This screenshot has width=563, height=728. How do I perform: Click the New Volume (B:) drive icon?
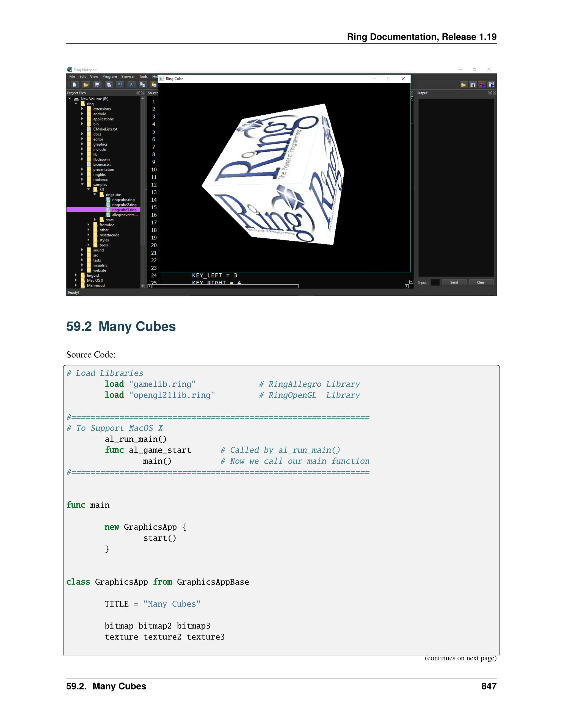(76, 99)
